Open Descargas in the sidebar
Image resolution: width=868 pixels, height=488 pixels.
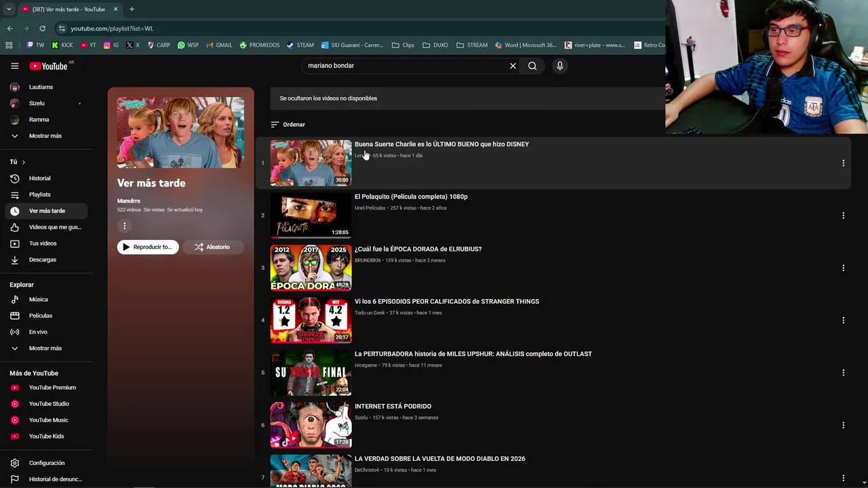(x=42, y=260)
